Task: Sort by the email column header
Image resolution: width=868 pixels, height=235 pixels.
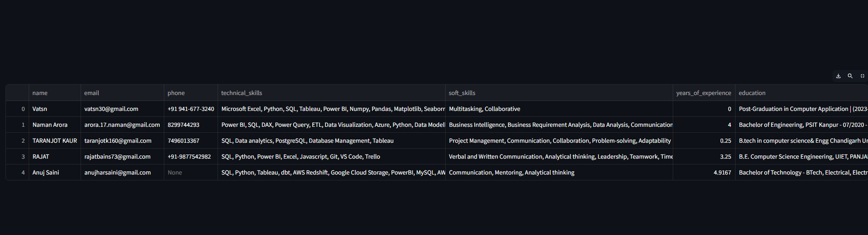Action: pos(122,93)
